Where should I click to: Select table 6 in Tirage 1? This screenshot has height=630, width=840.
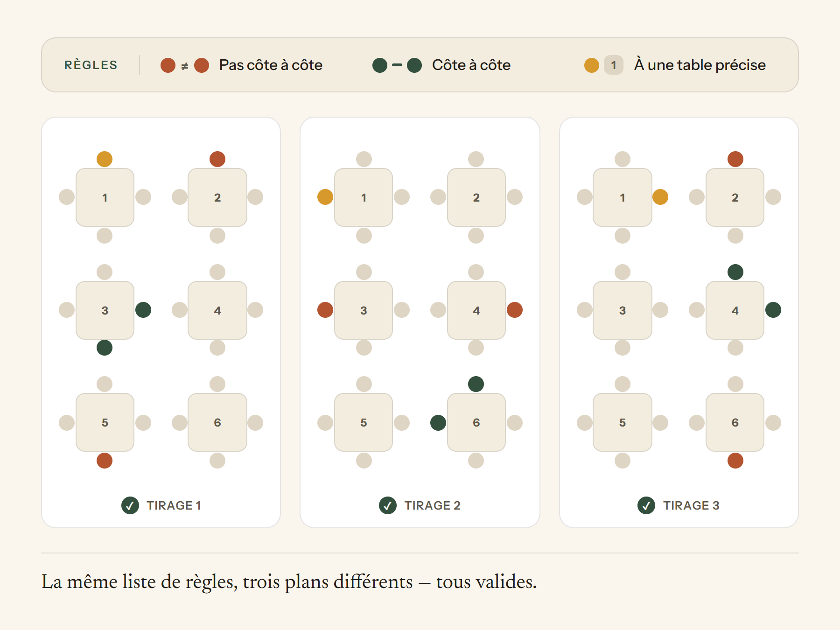(217, 422)
